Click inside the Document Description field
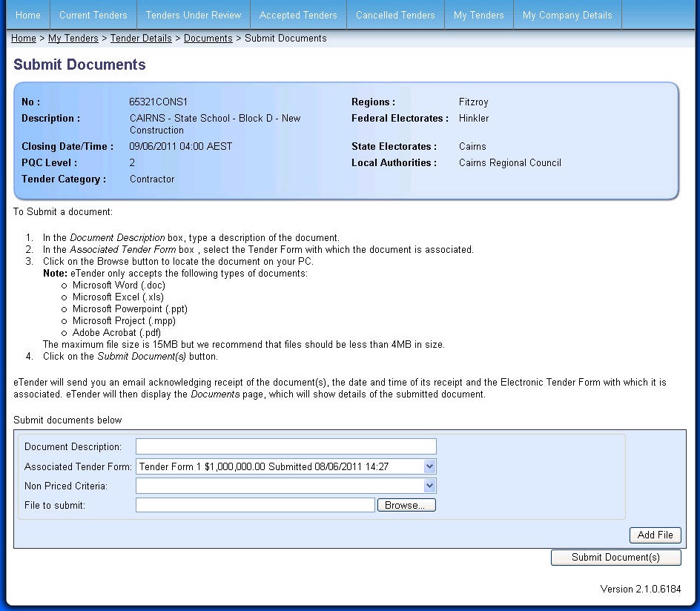Image resolution: width=700 pixels, height=611 pixels. (285, 446)
